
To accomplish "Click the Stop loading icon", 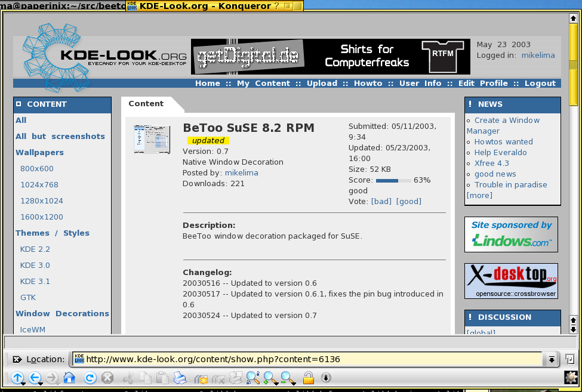I will (x=107, y=378).
